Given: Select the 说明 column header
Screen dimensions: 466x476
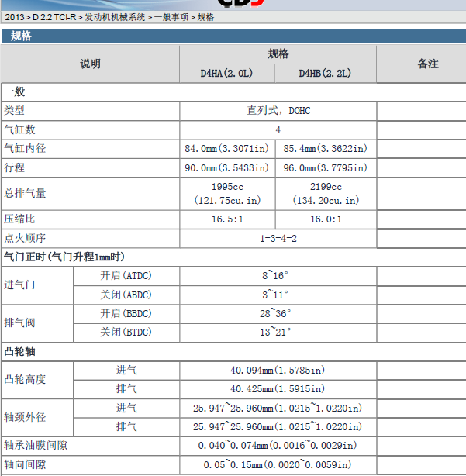Looking at the screenshot, I should pyautogui.click(x=90, y=64).
